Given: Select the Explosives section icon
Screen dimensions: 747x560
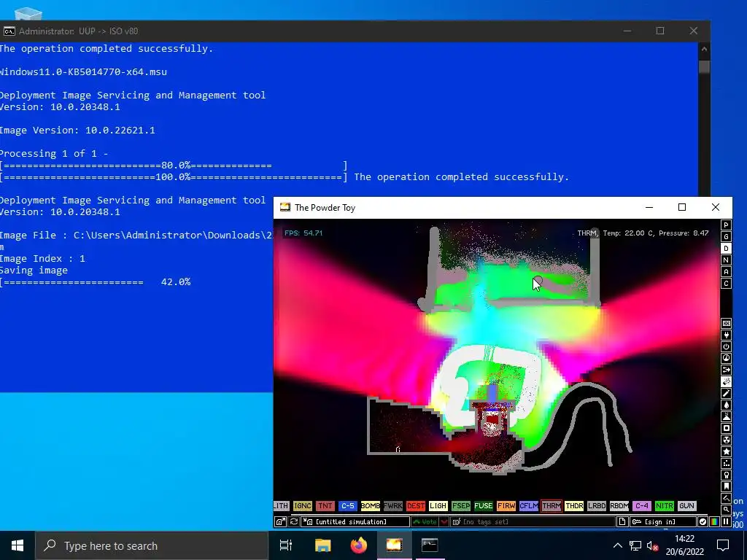Looking at the screenshot, I should coord(726,381).
